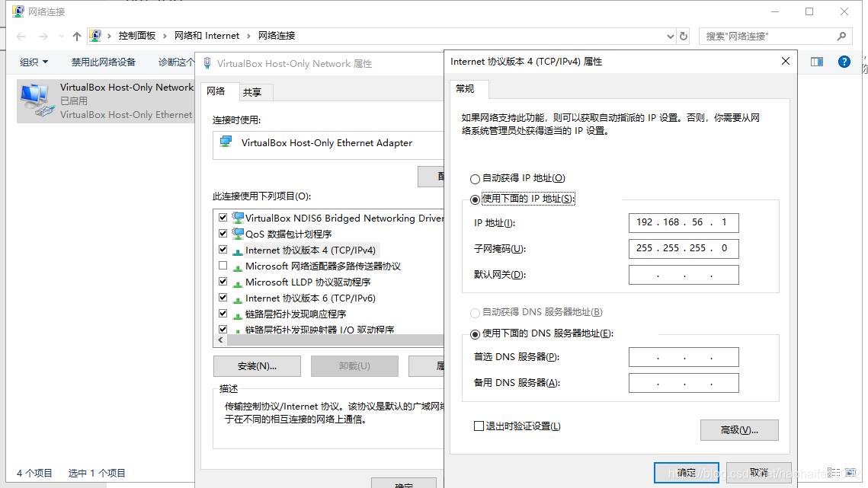Uncheck Internet 协议版本 6 (TCP/IPv6)
Image resolution: width=868 pixels, height=488 pixels.
click(223, 298)
